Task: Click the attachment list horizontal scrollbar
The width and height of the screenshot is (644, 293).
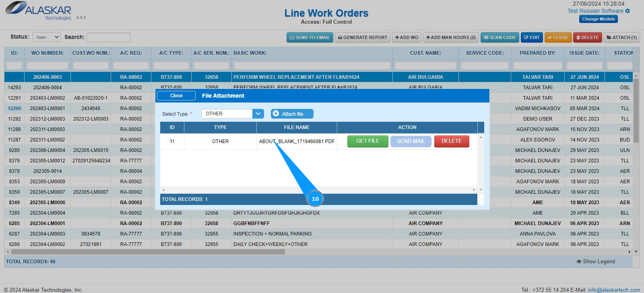Action: click(x=318, y=190)
